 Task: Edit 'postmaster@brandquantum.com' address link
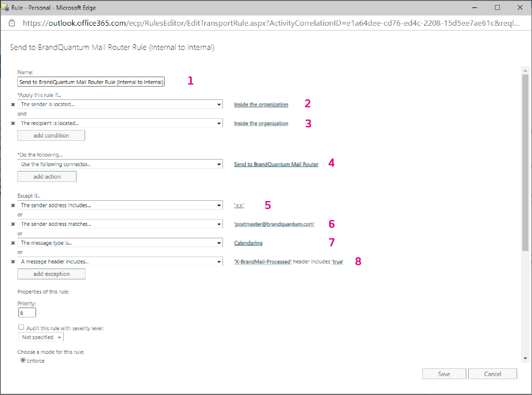click(x=274, y=224)
